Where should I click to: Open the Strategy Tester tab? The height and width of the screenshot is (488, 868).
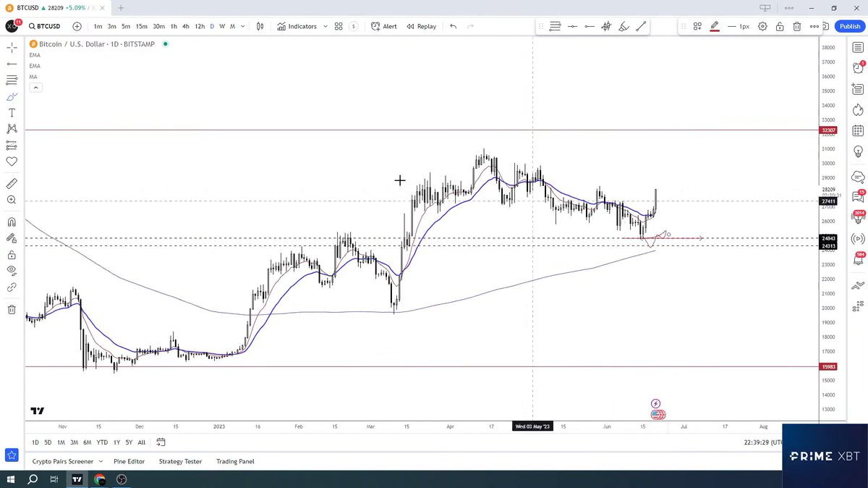click(180, 461)
